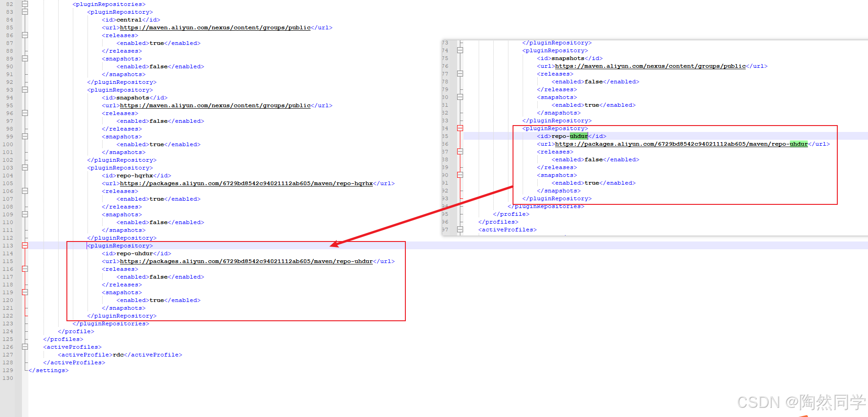Click the id value repo-hqrhx on line 104
This screenshot has width=868, height=417.
click(x=135, y=176)
